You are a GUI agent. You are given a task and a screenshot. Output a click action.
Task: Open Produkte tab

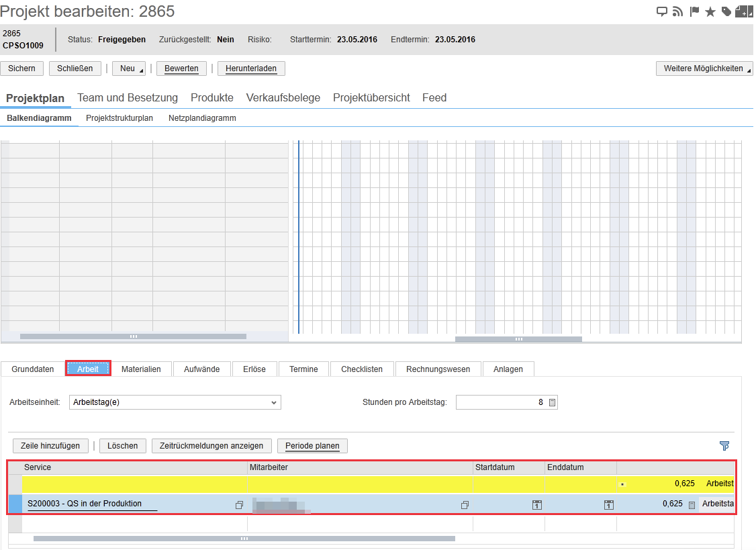pyautogui.click(x=212, y=98)
